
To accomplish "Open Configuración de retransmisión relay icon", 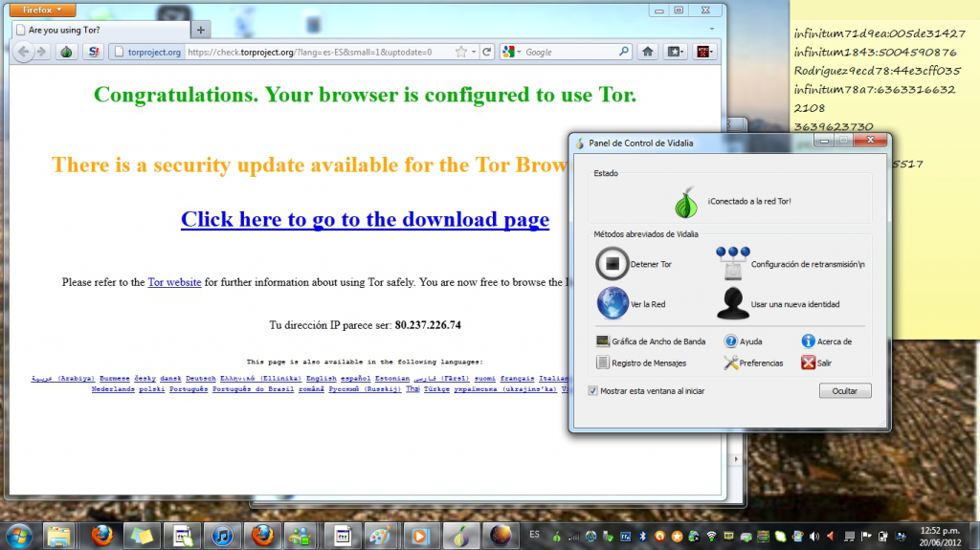I will (x=732, y=262).
